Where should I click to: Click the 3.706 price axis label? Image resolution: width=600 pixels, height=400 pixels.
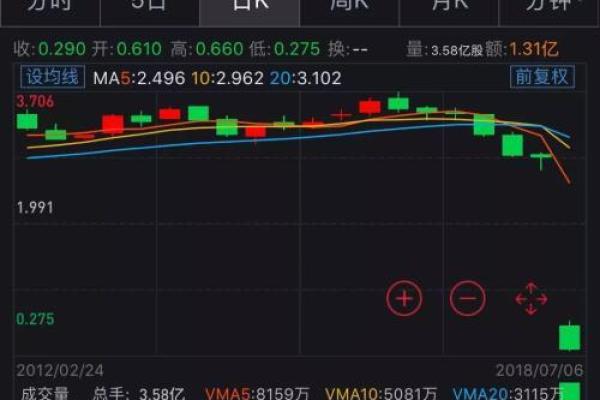click(x=35, y=101)
